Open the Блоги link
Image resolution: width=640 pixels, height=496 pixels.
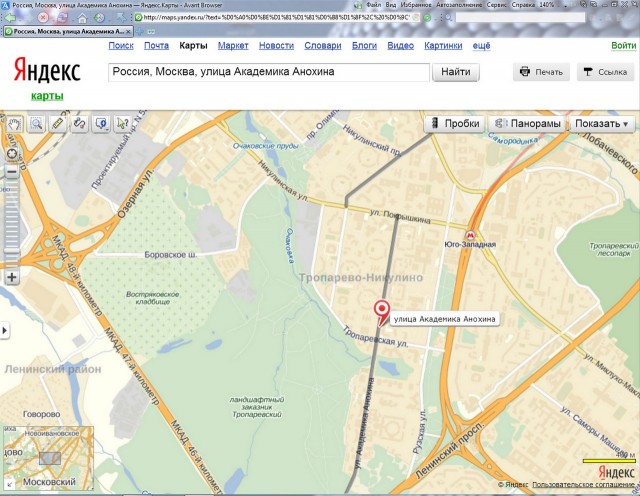pos(364,46)
